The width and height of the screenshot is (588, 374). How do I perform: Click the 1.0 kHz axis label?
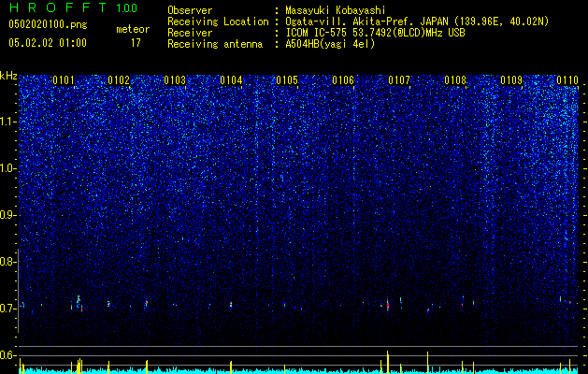coord(7,168)
